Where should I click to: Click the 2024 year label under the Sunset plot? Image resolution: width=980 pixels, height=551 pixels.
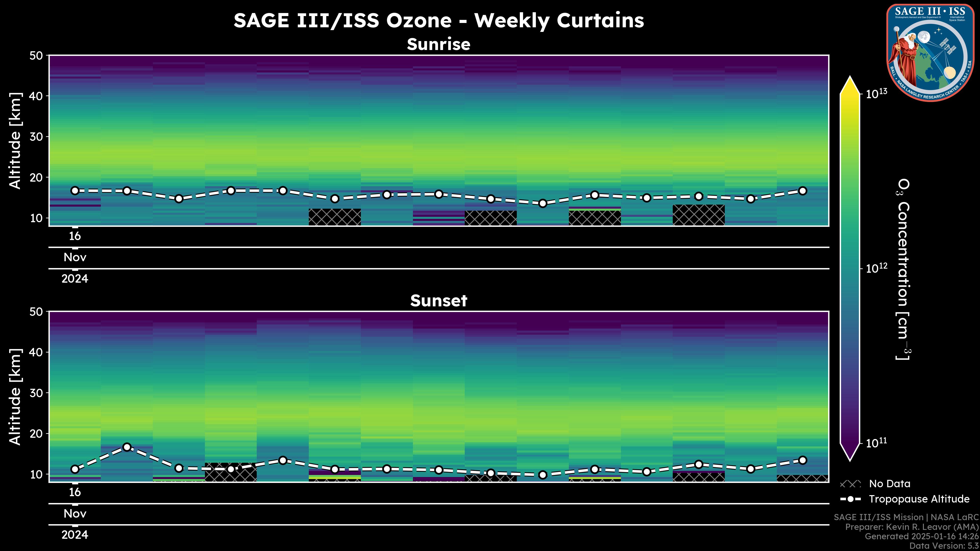click(75, 535)
